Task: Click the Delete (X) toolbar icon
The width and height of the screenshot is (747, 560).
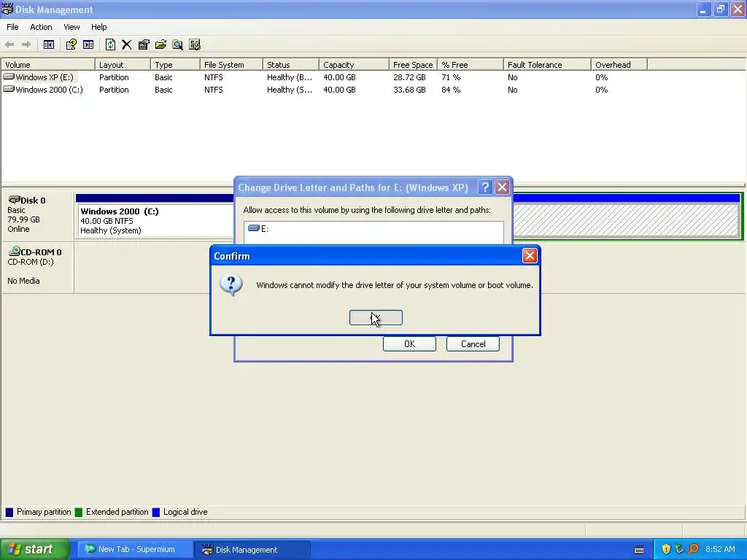Action: [x=127, y=44]
